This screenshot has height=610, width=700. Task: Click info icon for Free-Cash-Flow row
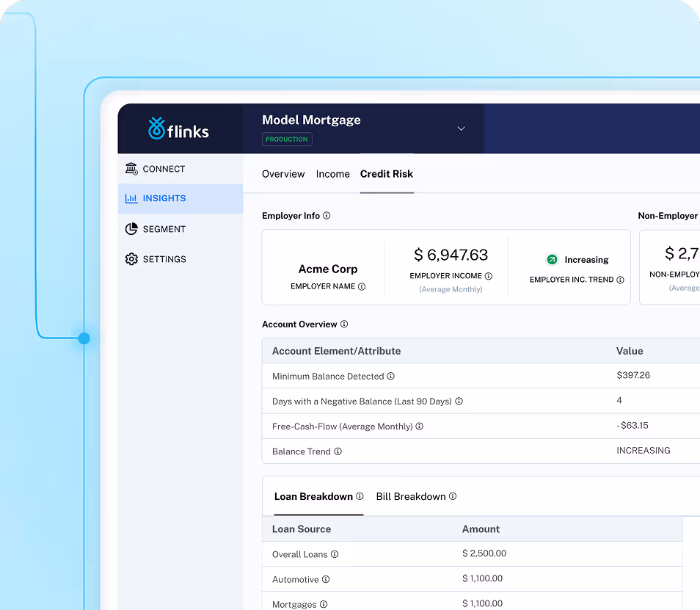(x=419, y=426)
